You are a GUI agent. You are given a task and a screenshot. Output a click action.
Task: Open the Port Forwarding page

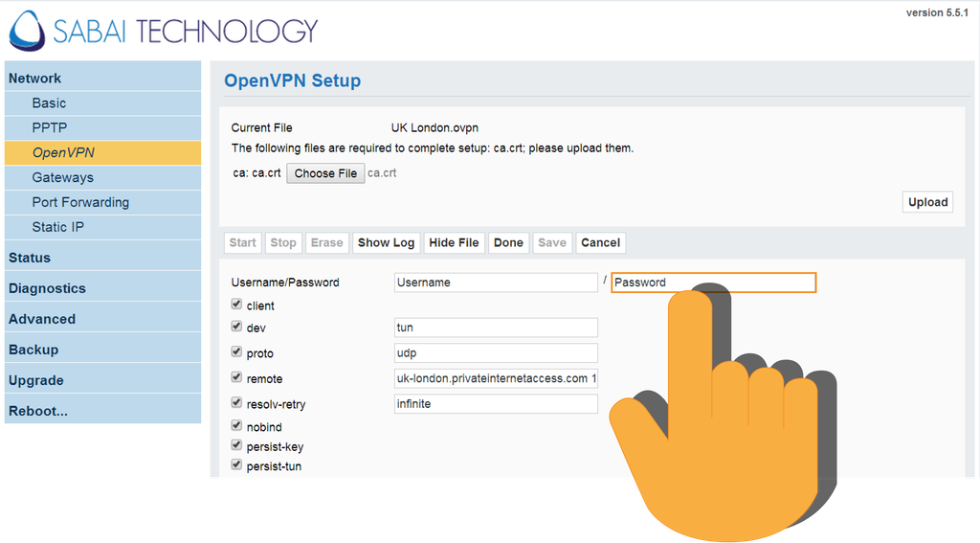click(102, 202)
